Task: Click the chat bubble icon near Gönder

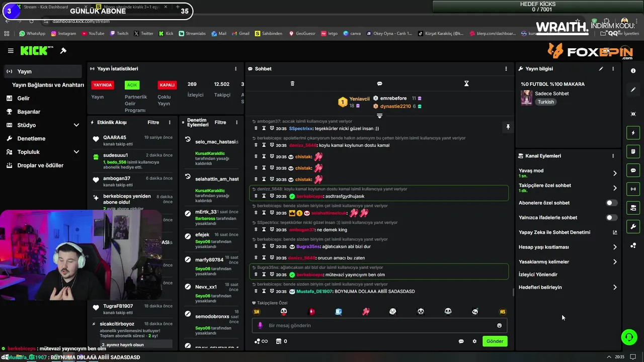Action: (x=461, y=341)
